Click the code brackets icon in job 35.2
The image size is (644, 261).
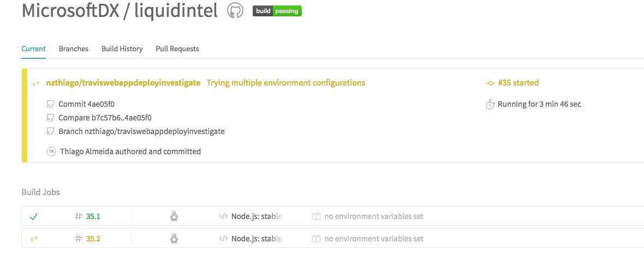[223, 239]
